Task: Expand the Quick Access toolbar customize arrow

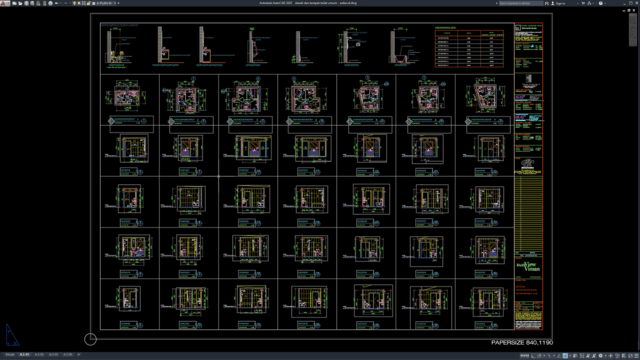Action: [x=118, y=3]
